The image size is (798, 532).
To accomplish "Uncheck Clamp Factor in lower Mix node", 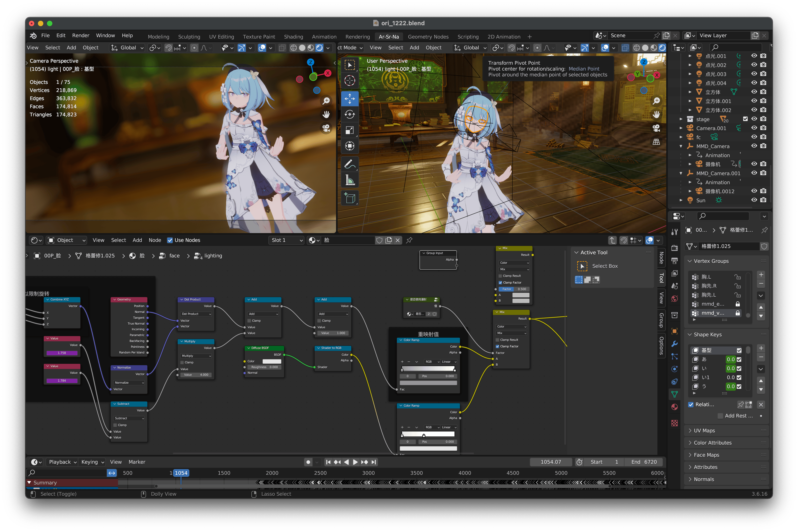I will pos(497,346).
